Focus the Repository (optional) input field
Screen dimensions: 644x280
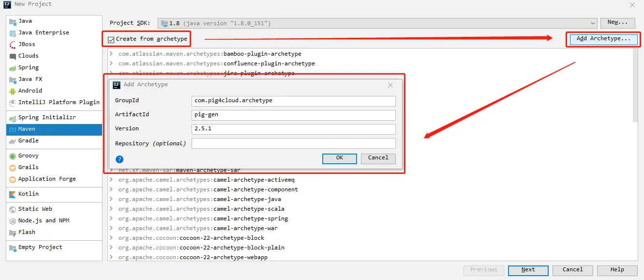coord(294,143)
